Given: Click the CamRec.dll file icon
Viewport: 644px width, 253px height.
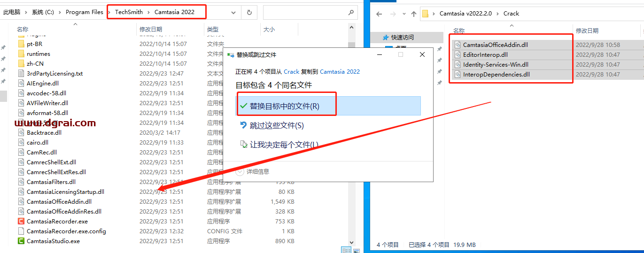Looking at the screenshot, I should [x=21, y=152].
